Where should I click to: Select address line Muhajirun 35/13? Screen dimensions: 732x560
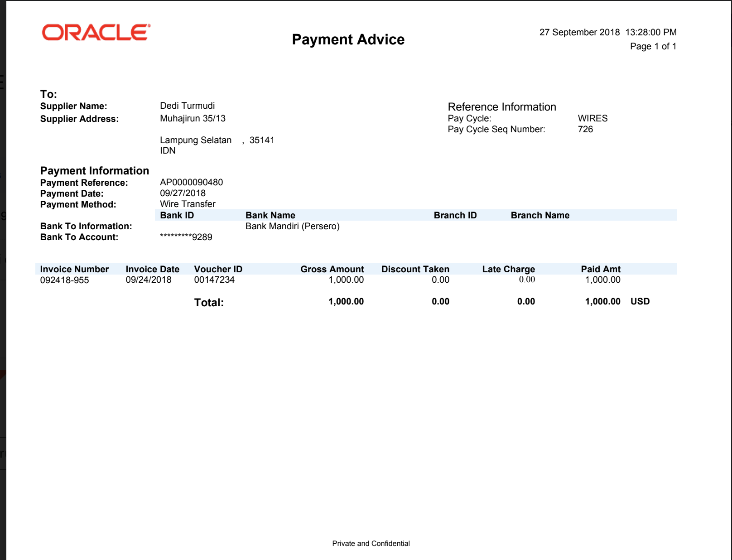coord(193,118)
